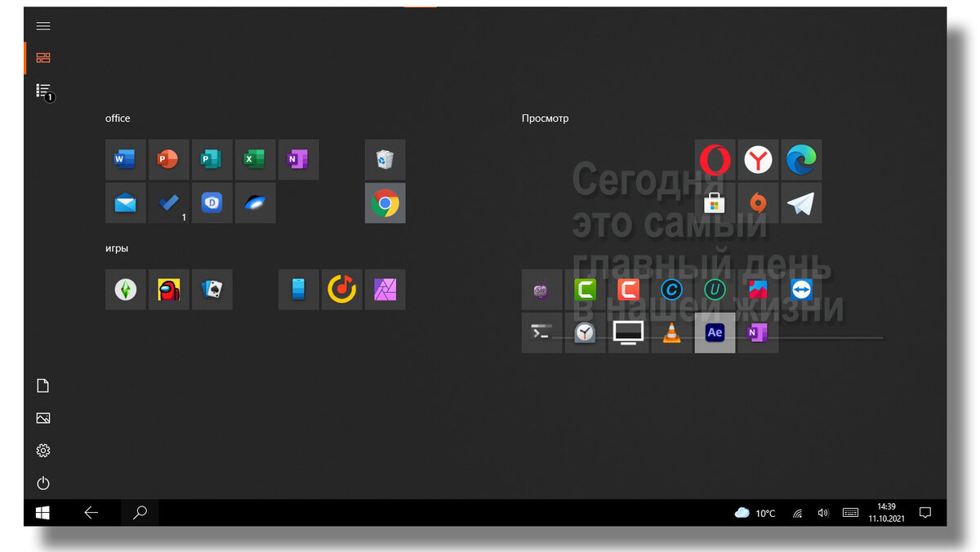The image size is (980, 552).
Task: Open the network Wi-Fi tray icon
Action: 798,513
